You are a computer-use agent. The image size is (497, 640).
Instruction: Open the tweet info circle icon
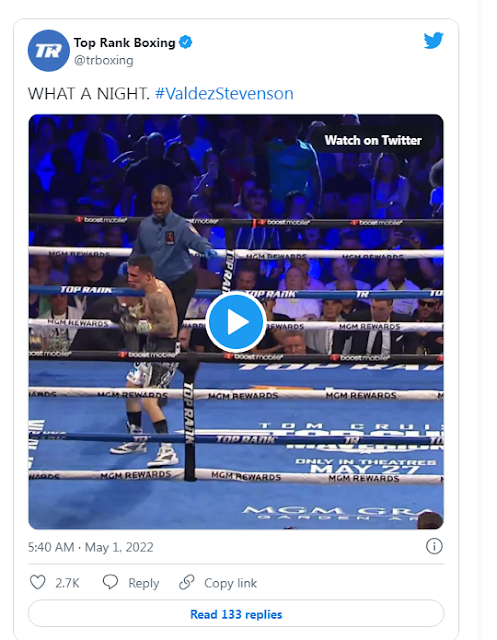click(x=434, y=546)
